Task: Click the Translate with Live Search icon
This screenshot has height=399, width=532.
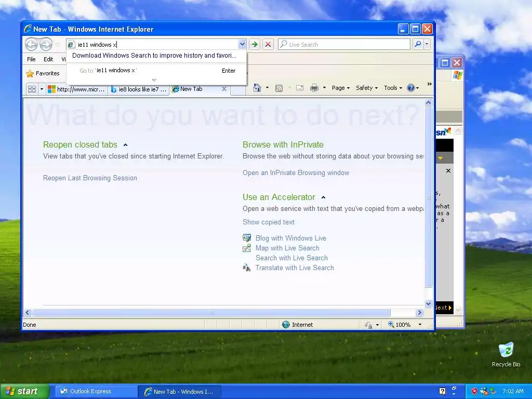Action: [x=247, y=268]
